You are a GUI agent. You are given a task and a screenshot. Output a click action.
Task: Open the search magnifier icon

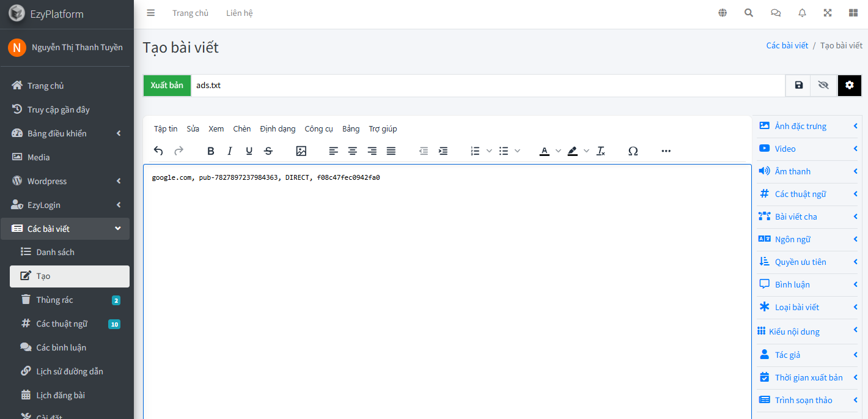(749, 13)
